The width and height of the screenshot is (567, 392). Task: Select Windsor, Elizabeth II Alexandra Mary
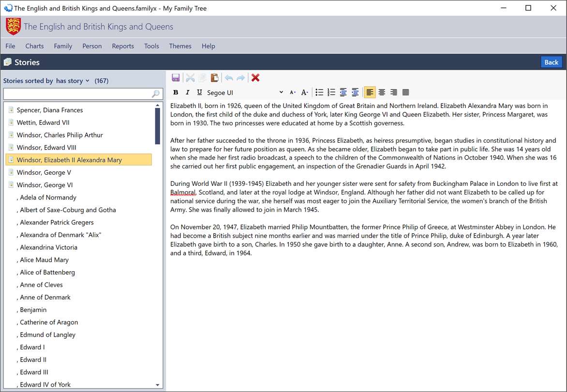78,160
